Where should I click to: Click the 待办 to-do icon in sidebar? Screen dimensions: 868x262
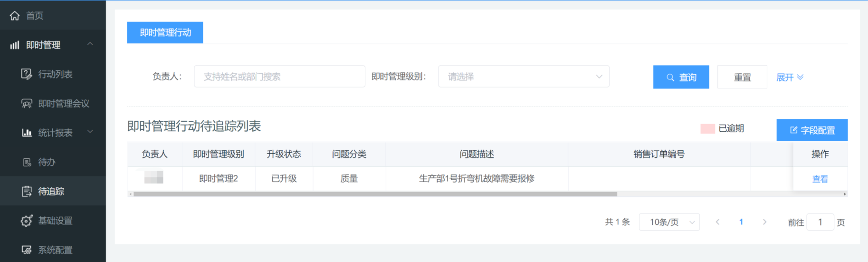point(27,162)
